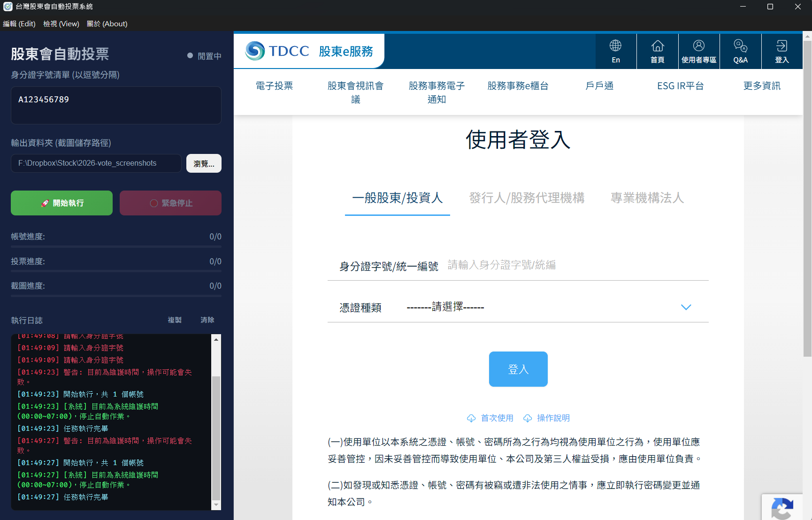Select the 專業機構法人 tab
Screen dimensions: 812x520
647,198
